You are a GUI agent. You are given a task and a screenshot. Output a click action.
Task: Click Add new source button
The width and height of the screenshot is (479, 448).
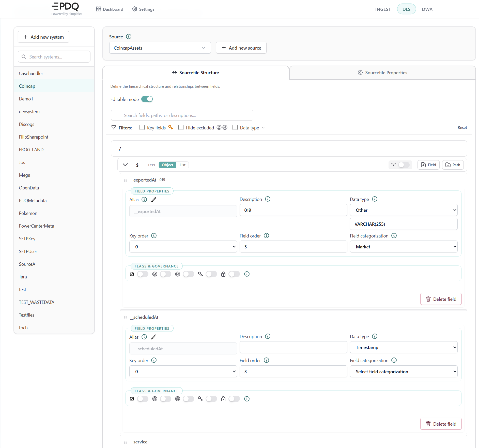tap(241, 48)
